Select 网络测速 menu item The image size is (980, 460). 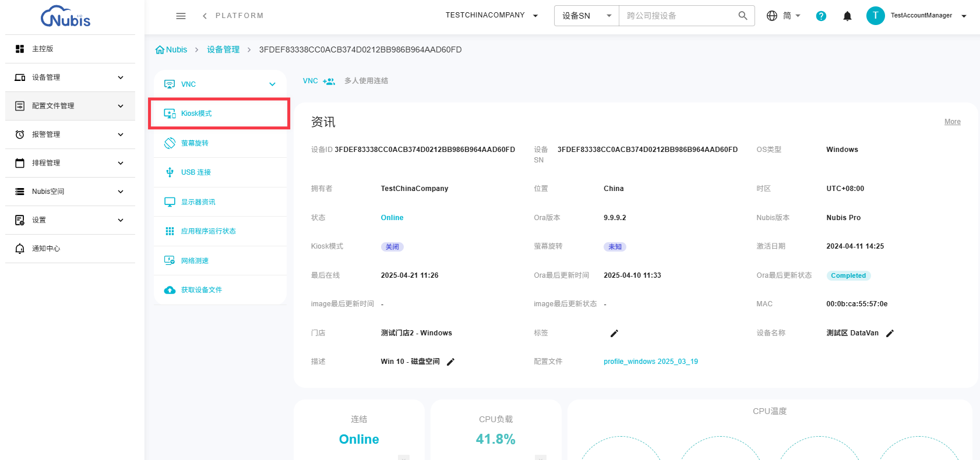pos(220,261)
